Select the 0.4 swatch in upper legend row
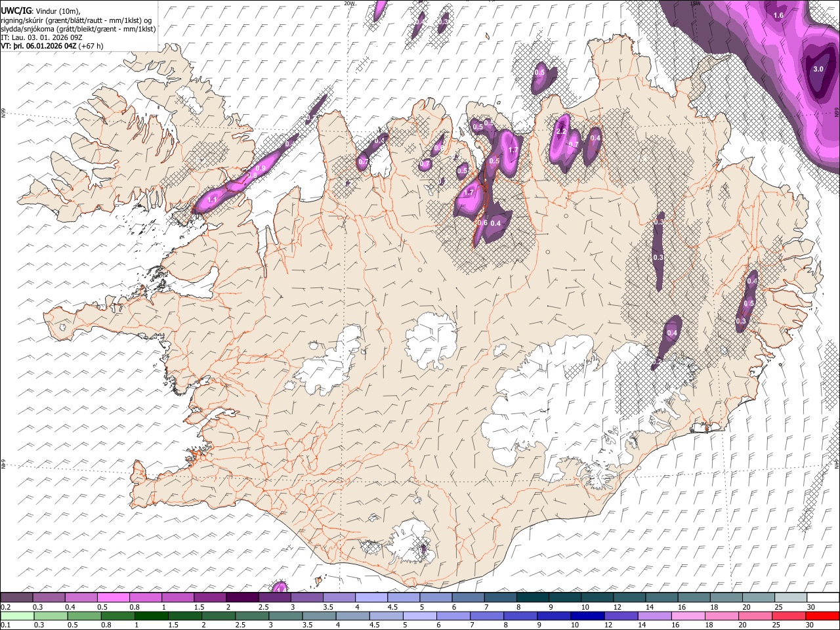The image size is (840, 630). point(81,598)
